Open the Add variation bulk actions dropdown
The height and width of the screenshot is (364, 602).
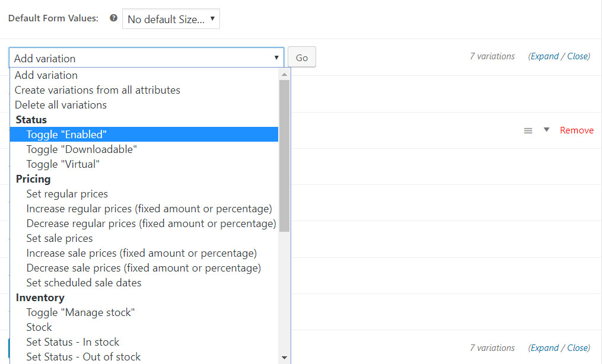(x=146, y=58)
